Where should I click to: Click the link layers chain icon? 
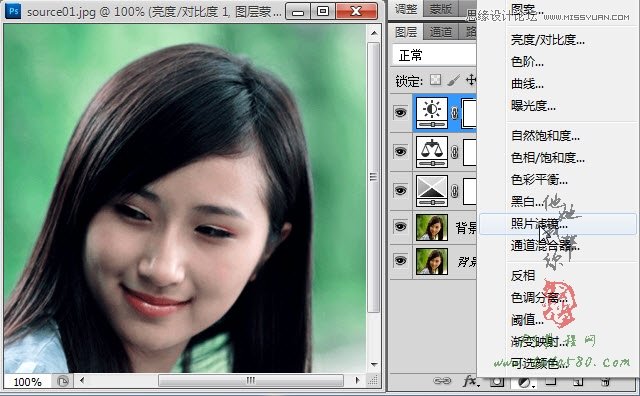442,381
